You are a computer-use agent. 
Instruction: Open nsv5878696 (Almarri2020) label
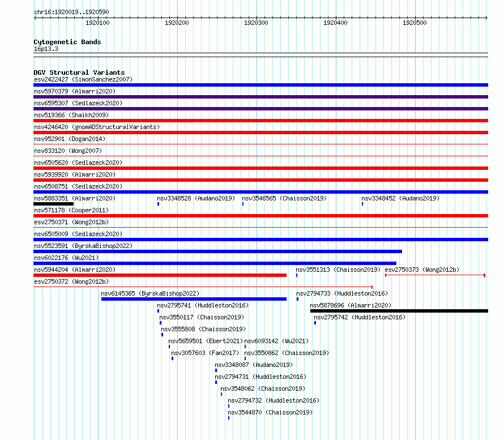click(351, 305)
